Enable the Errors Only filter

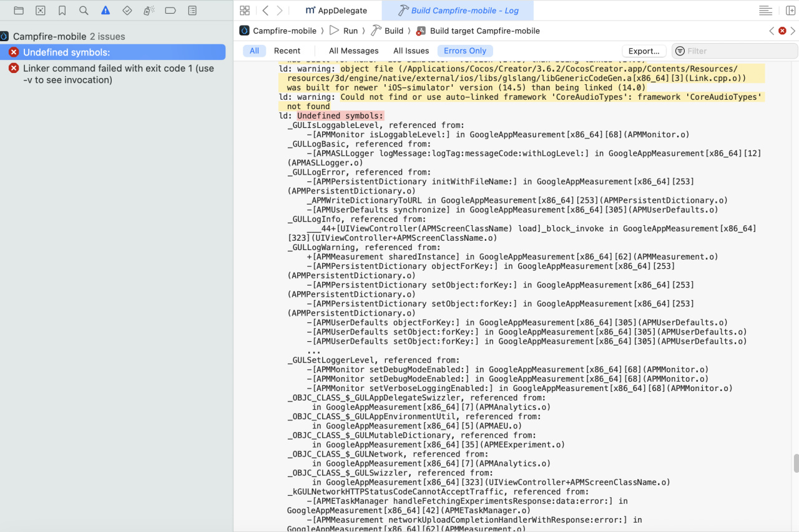(x=465, y=51)
